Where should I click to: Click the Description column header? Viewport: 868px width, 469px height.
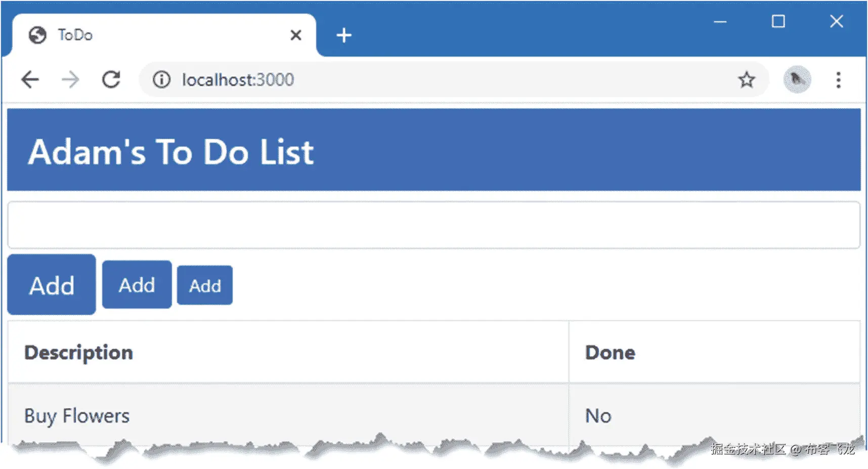(79, 353)
